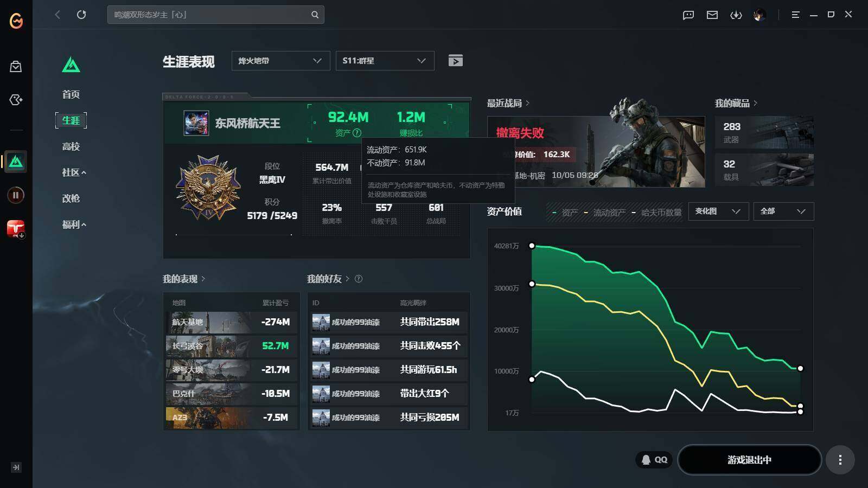868x488 pixels.
Task: Open the S11:群星 season dropdown
Action: point(385,61)
